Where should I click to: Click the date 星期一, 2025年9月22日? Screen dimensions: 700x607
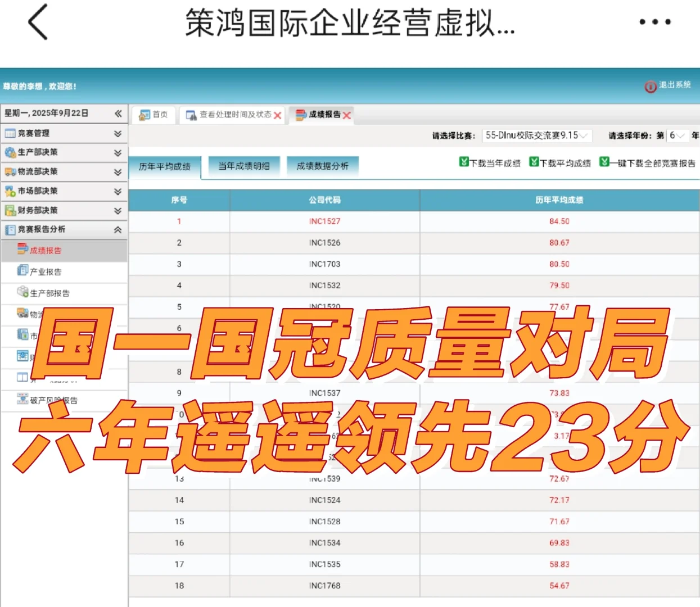[46, 113]
